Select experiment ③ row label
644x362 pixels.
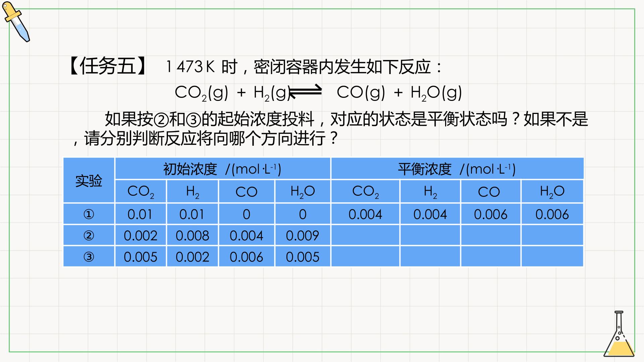89,257
